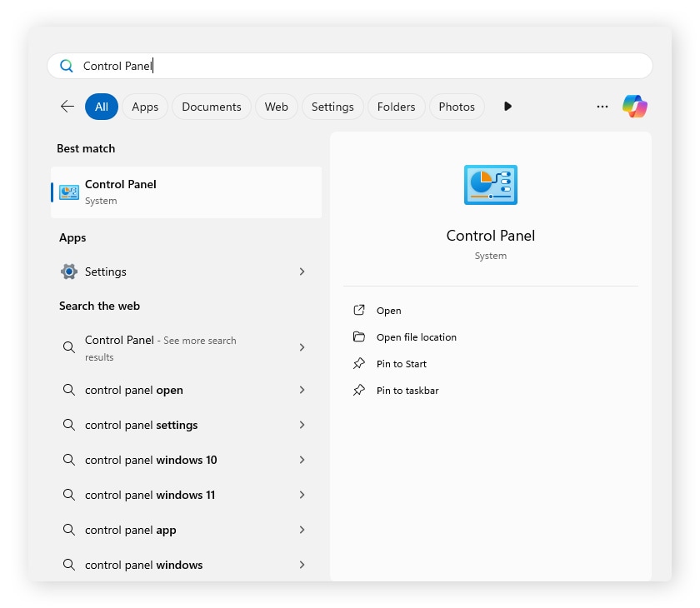Click magnifier icon beside 'See more search results'
Image resolution: width=700 pixels, height=608 pixels.
point(68,347)
